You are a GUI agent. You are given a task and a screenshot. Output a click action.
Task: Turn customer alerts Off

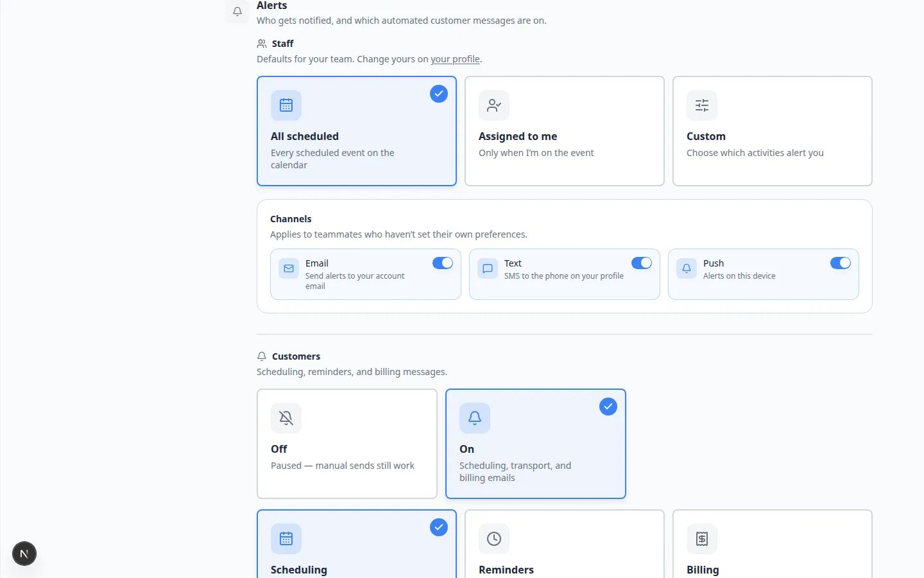tap(347, 444)
